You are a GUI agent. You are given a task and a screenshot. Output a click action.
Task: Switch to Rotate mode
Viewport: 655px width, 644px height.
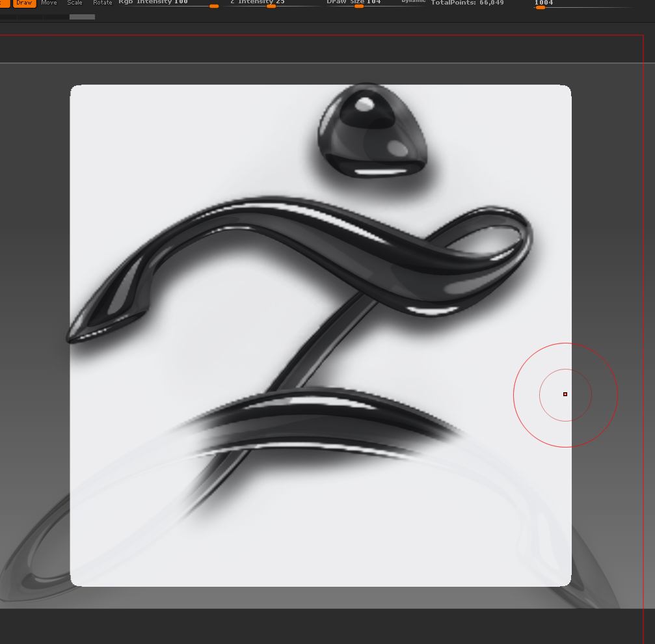102,3
